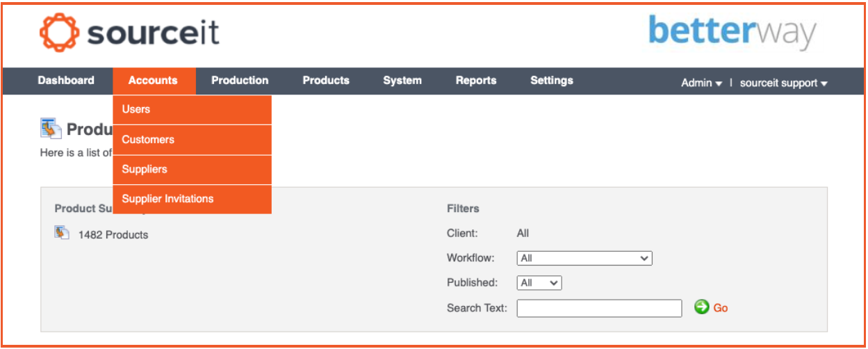Click the Client value All
This screenshot has width=868, height=349.
click(523, 234)
